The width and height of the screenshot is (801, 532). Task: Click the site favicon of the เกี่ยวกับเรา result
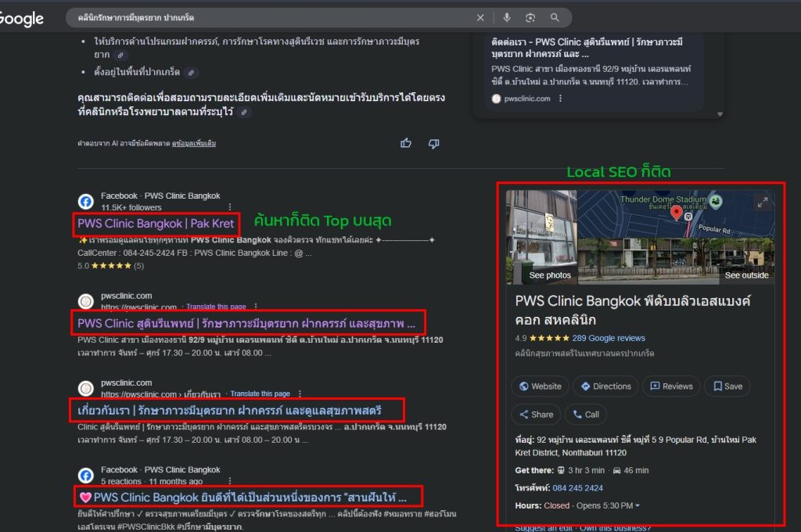86,388
